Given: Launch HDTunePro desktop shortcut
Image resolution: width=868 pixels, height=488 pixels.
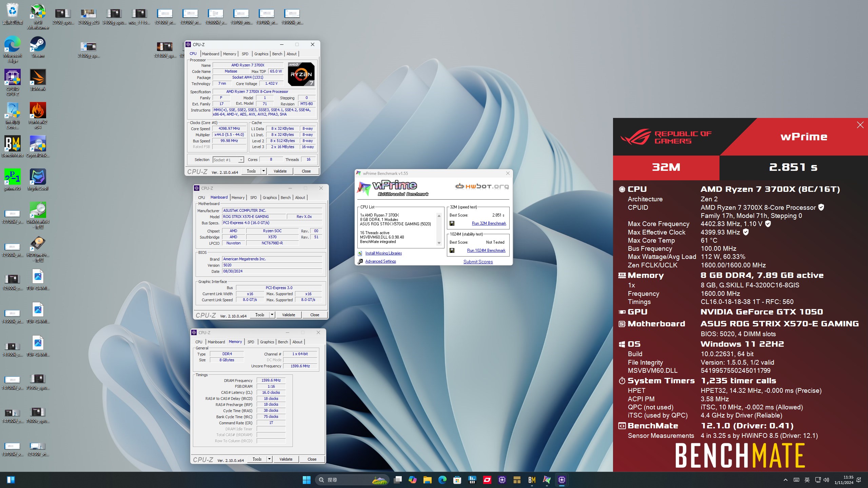Looking at the screenshot, I should coord(38,248).
